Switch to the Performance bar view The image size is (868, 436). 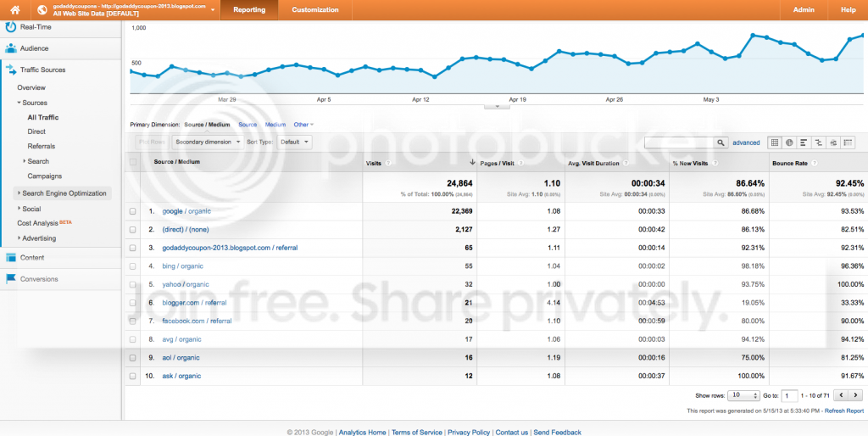point(804,143)
